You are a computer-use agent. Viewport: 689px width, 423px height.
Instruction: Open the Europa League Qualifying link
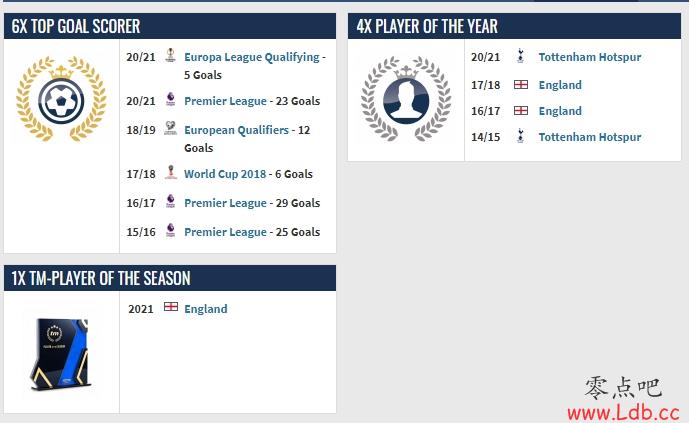tap(252, 57)
